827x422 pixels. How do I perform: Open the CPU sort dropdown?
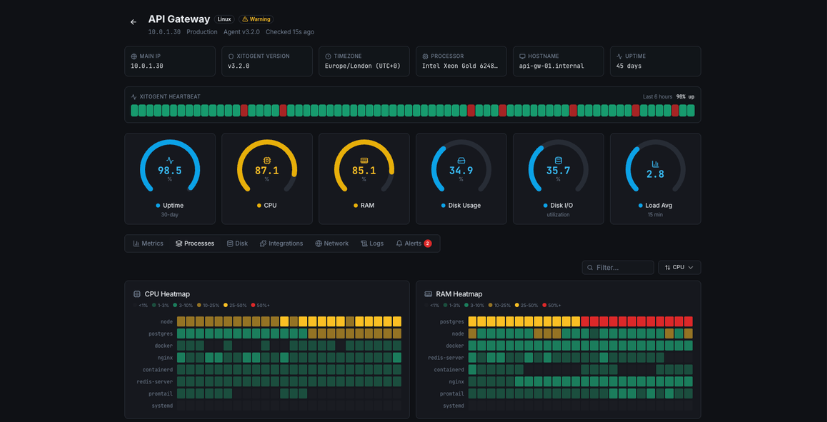pos(679,268)
